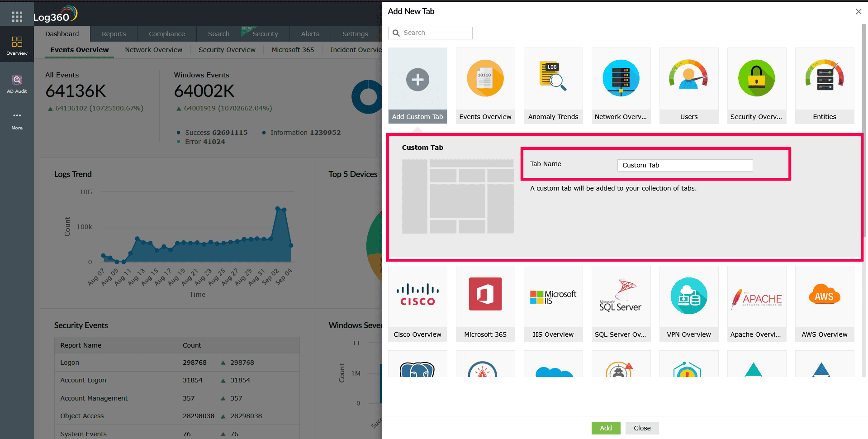Open the apps grid launcher icon
The image size is (868, 439).
tap(17, 17)
